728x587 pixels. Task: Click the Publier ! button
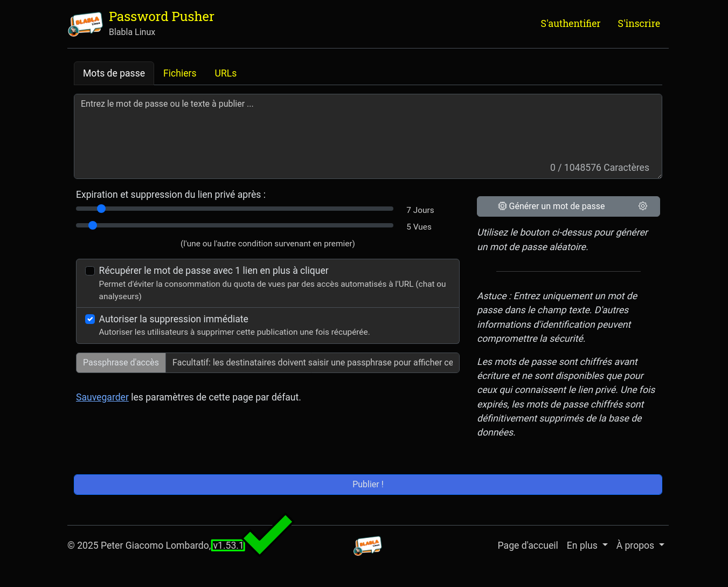coord(368,485)
